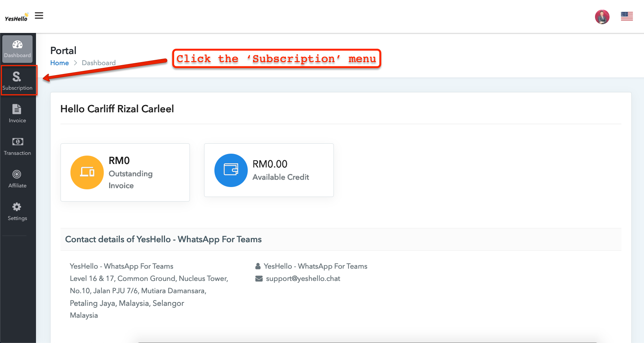644x343 pixels.
Task: Open the Transaction sidebar menu
Action: click(x=18, y=146)
